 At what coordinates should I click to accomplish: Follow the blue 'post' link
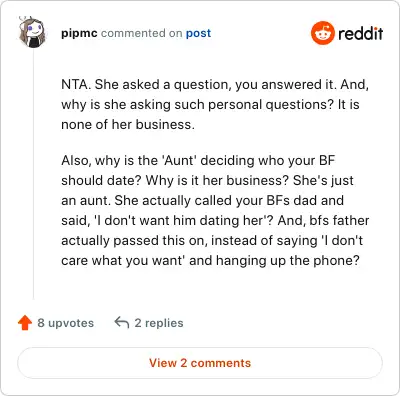click(198, 33)
